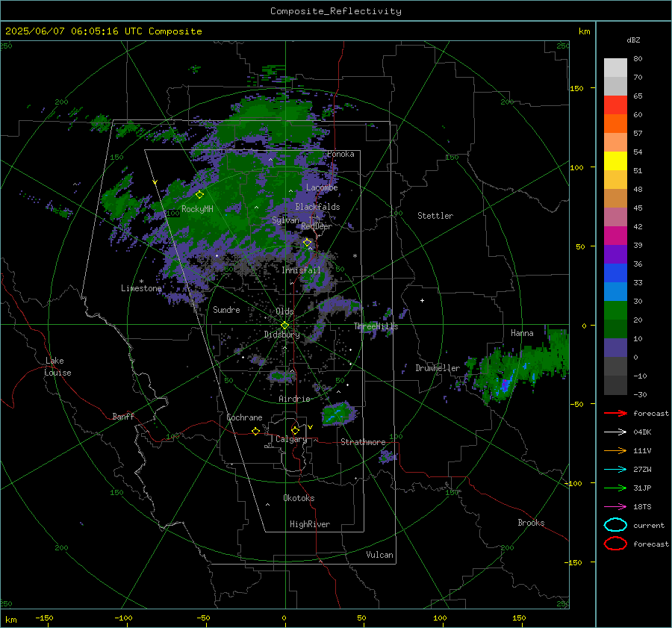
Task: Click the Vulcan town label
Action: (x=380, y=555)
